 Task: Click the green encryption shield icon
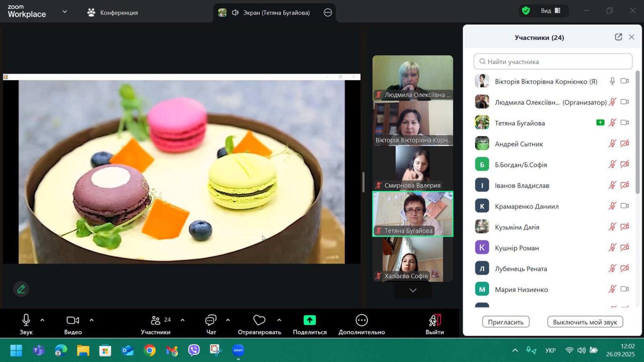point(526,11)
